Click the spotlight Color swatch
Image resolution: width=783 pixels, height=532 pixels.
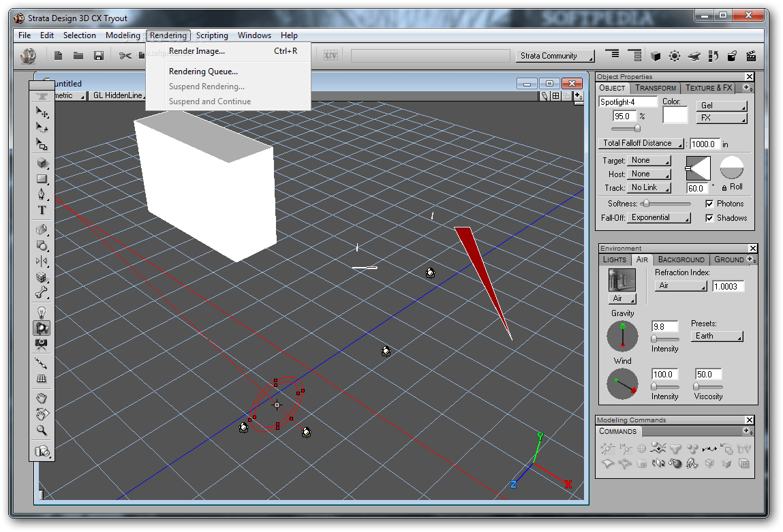[x=675, y=115]
